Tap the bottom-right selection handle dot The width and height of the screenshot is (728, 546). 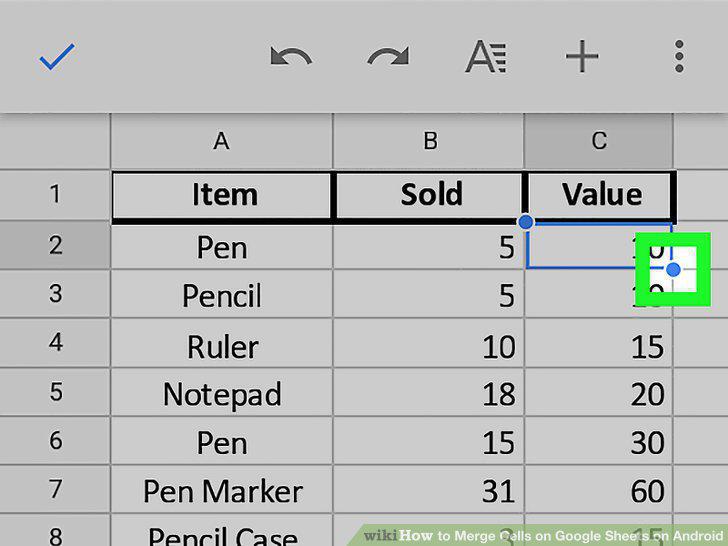[673, 269]
